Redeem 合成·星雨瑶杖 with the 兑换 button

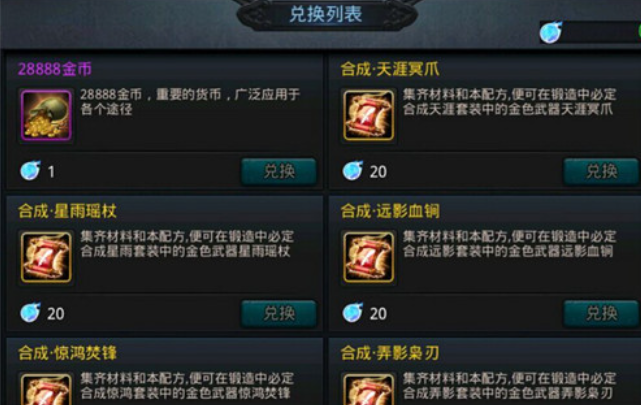279,313
